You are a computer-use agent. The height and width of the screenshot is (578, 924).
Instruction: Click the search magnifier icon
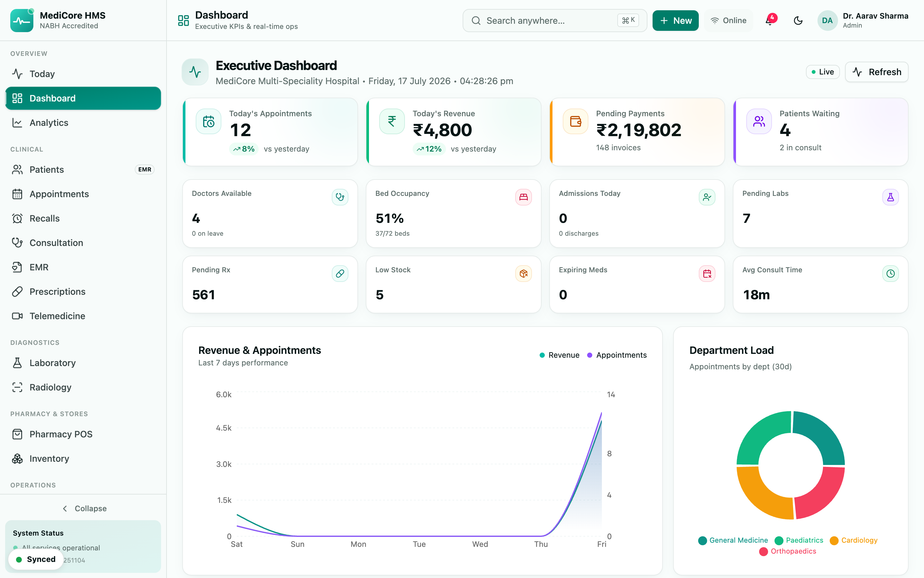(476, 21)
